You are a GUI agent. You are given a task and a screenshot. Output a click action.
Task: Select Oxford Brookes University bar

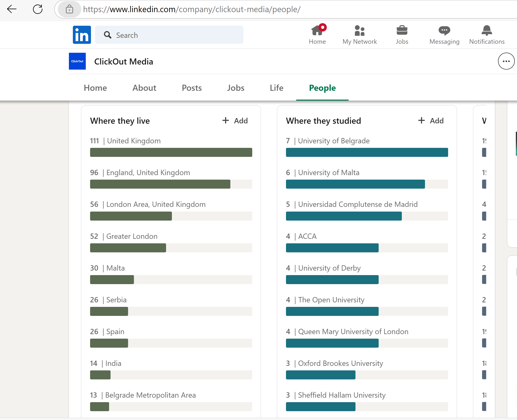pyautogui.click(x=367, y=375)
